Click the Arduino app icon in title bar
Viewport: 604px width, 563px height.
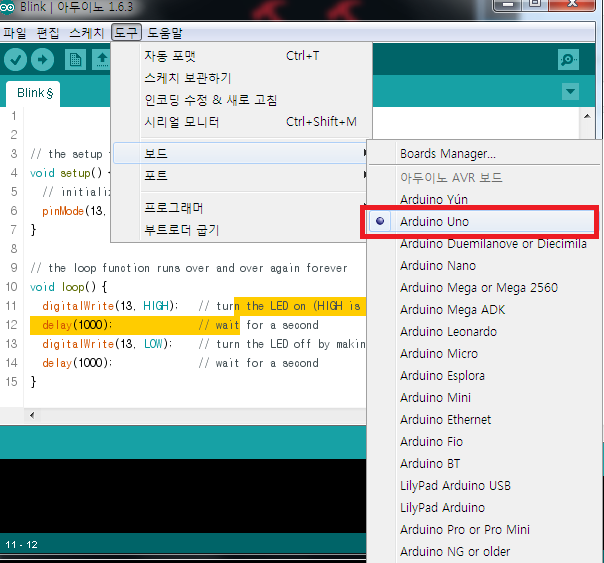(7, 7)
